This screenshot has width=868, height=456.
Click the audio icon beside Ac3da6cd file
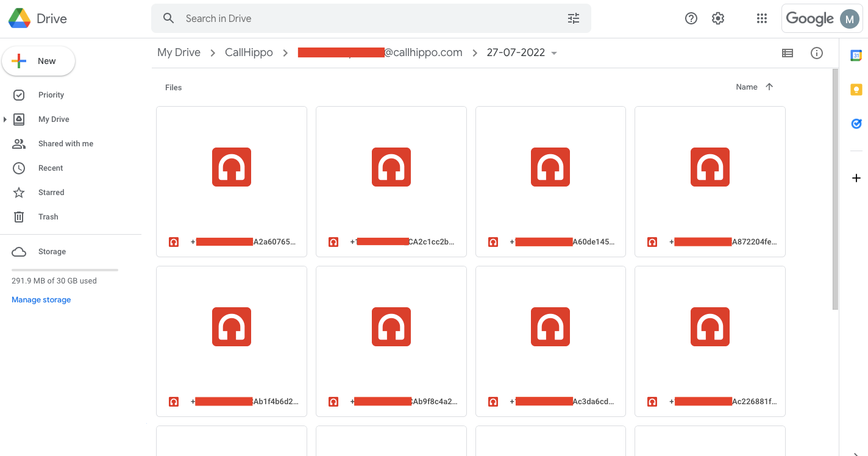[x=493, y=402]
